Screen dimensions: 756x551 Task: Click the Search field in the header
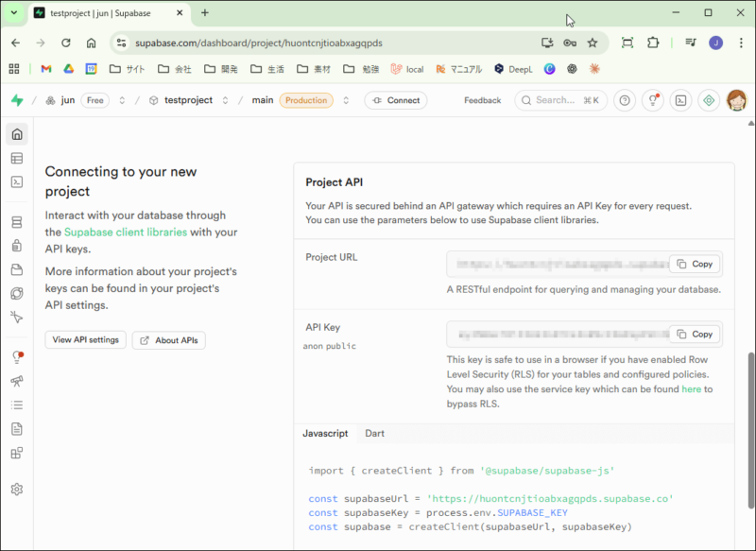561,100
